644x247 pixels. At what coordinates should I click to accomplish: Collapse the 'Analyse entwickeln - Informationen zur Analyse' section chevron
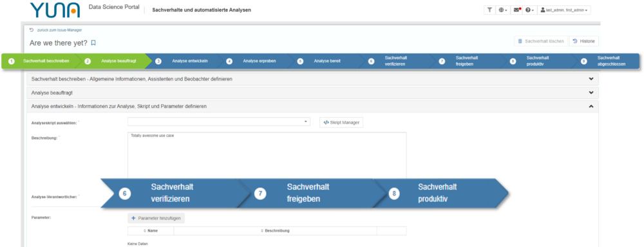coord(591,106)
